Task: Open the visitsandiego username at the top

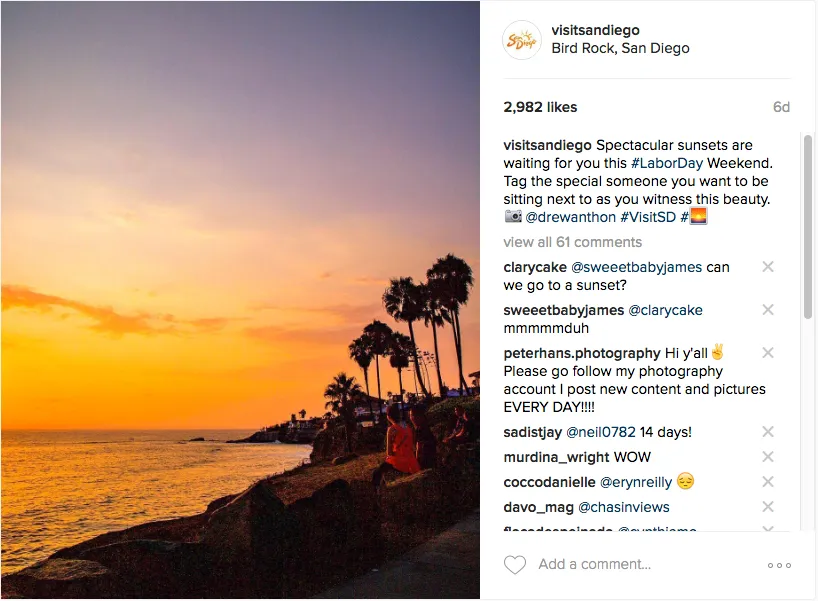Action: [x=596, y=30]
